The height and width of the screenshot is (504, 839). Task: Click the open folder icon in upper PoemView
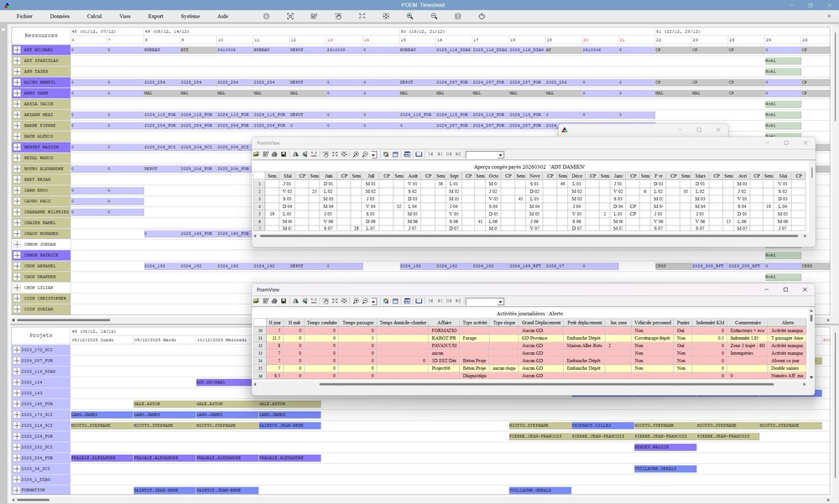click(x=256, y=154)
